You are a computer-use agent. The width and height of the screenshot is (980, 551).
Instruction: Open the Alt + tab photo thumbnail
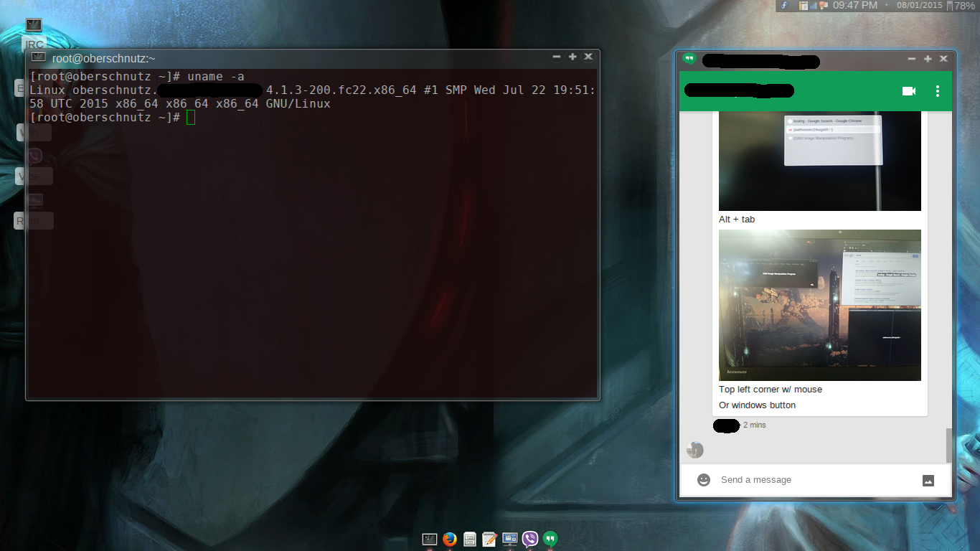point(819,161)
